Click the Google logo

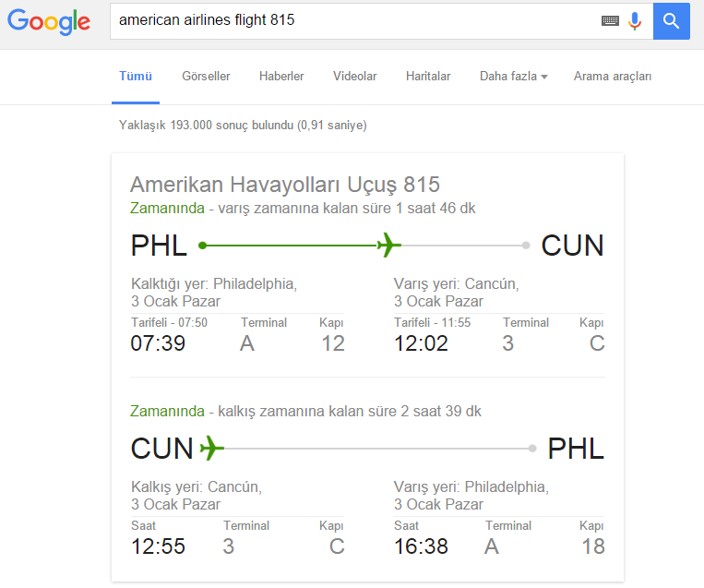coord(49,21)
